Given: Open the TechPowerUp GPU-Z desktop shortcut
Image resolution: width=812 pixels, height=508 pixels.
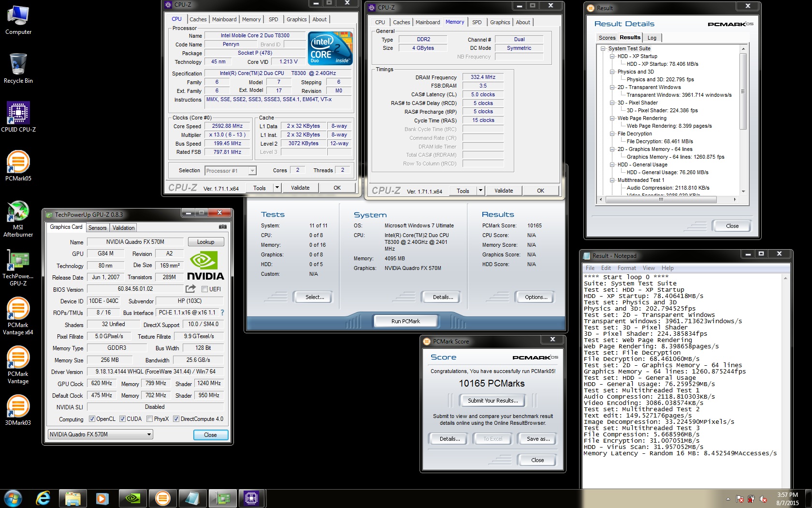Looking at the screenshot, I should (18, 268).
